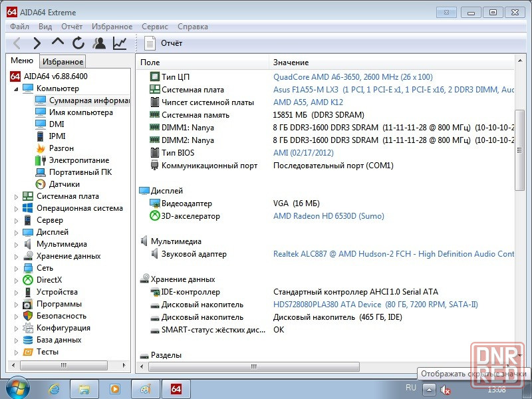532x399 pixels.
Task: Click the DirectX Xbox icon in tree
Action: (28, 280)
